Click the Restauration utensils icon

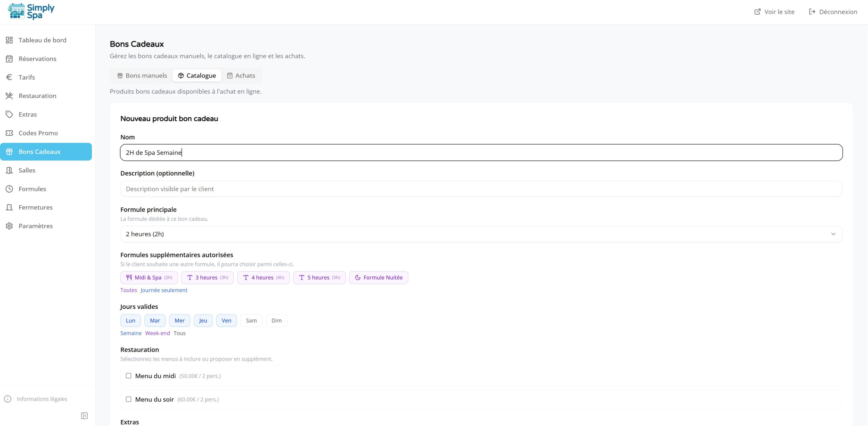9,96
